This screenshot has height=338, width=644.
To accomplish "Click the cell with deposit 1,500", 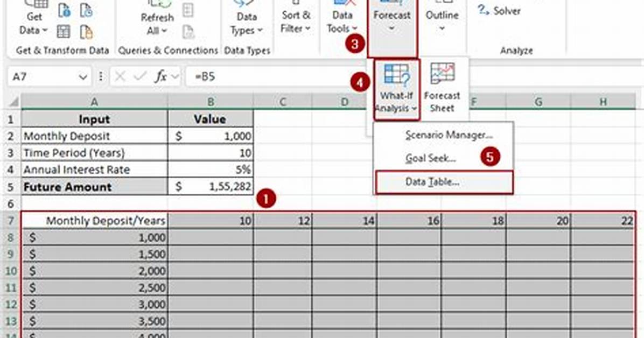I will pos(94,254).
